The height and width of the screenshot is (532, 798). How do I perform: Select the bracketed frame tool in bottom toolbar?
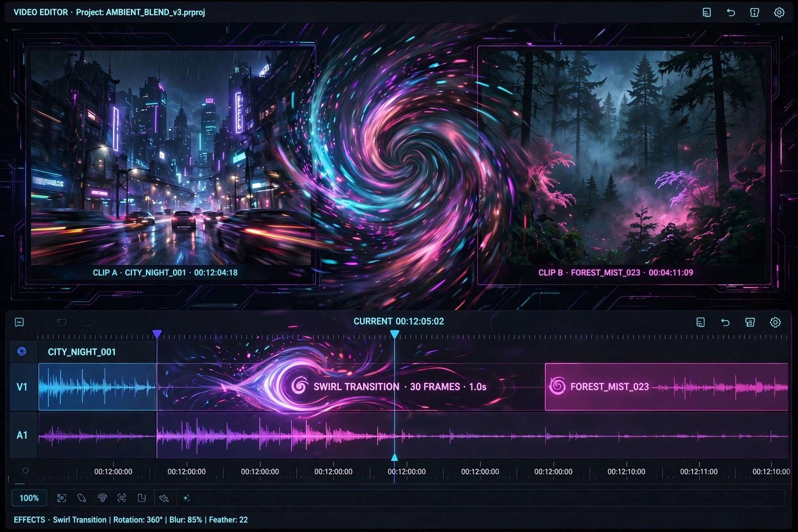[62, 498]
